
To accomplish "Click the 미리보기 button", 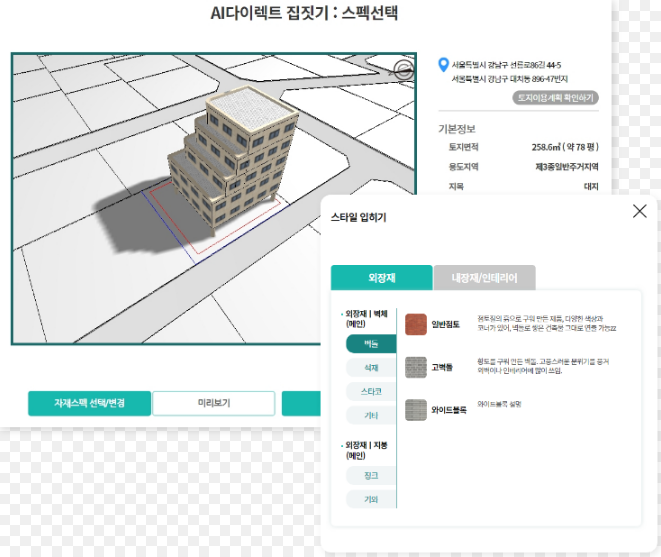I will point(214,403).
